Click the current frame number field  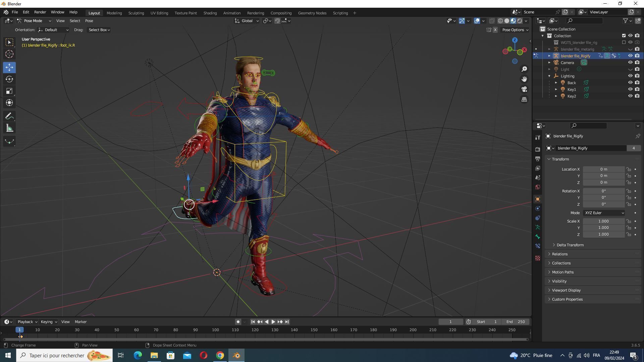point(450,322)
